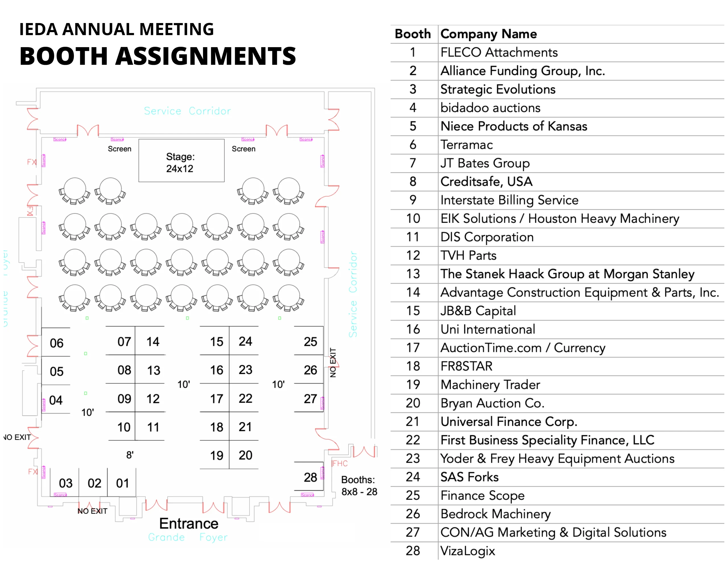Click booth 12 on the floor plan
This screenshot has width=728, height=582.
coord(153,399)
